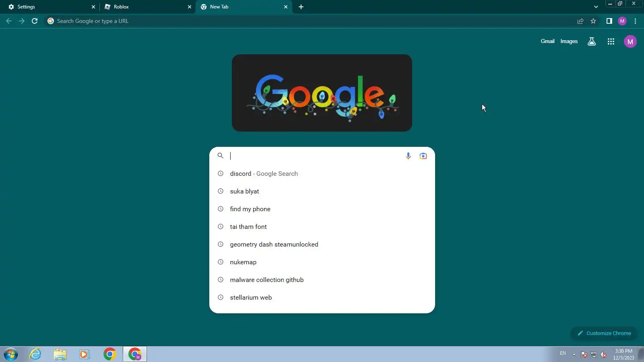Toggle the Chrome side panel
Viewport: 644px width, 362px height.
(609, 21)
